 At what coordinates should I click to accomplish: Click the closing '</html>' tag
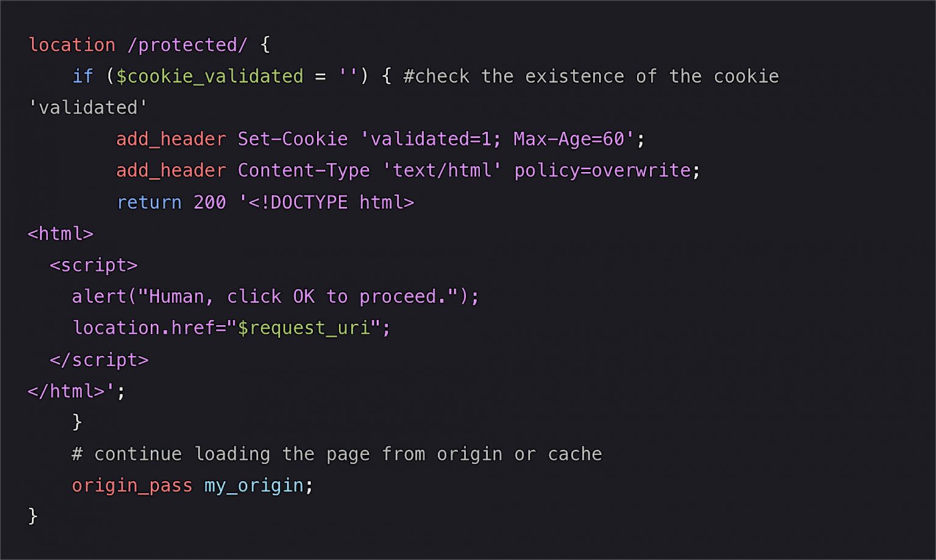coord(66,391)
